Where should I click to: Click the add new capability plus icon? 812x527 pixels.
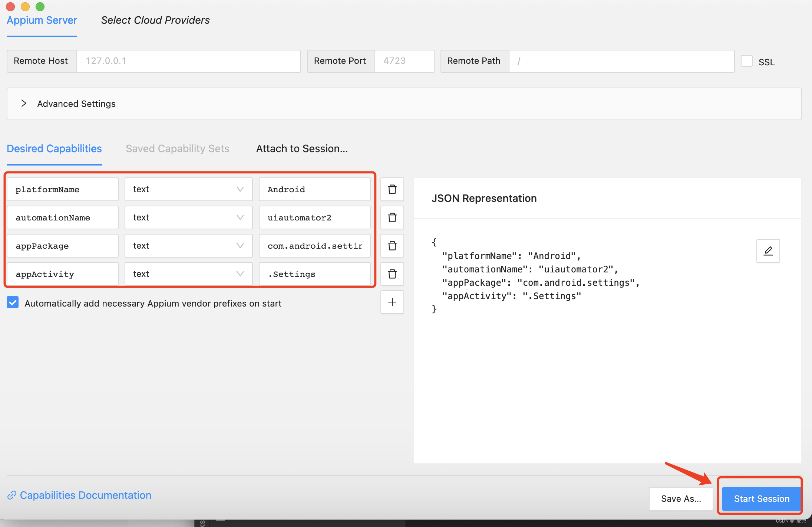coord(391,303)
